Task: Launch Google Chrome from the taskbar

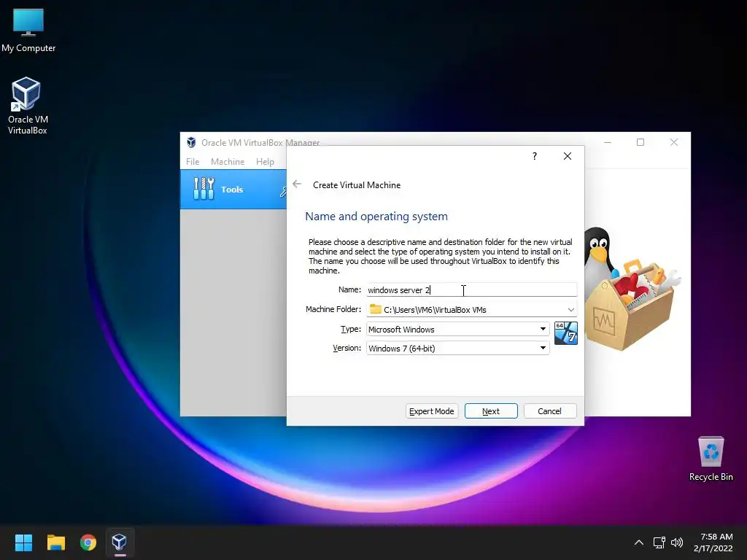Action: coord(88,542)
